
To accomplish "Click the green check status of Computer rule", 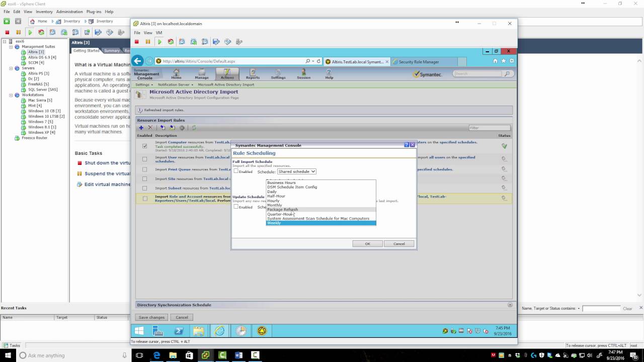I will pyautogui.click(x=504, y=146).
